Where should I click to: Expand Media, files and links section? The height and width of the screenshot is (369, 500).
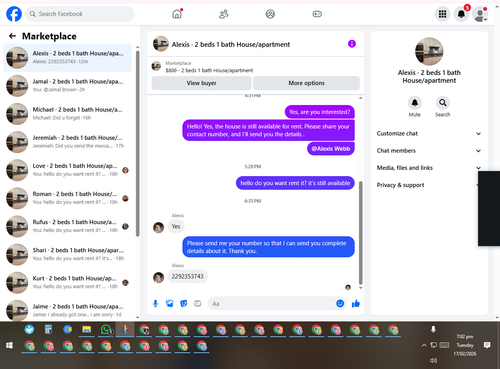coord(429,168)
